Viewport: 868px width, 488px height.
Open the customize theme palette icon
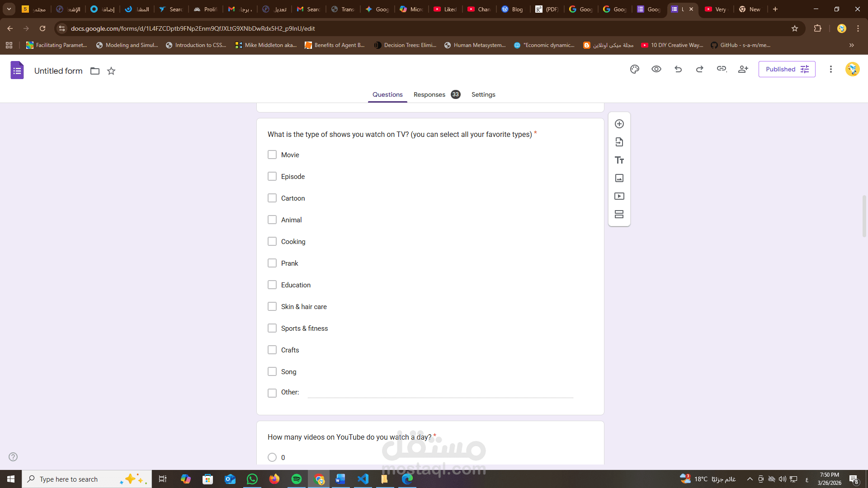635,69
